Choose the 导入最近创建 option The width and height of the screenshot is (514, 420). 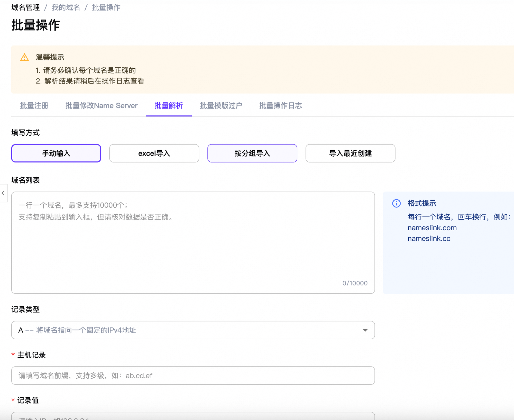pos(350,153)
